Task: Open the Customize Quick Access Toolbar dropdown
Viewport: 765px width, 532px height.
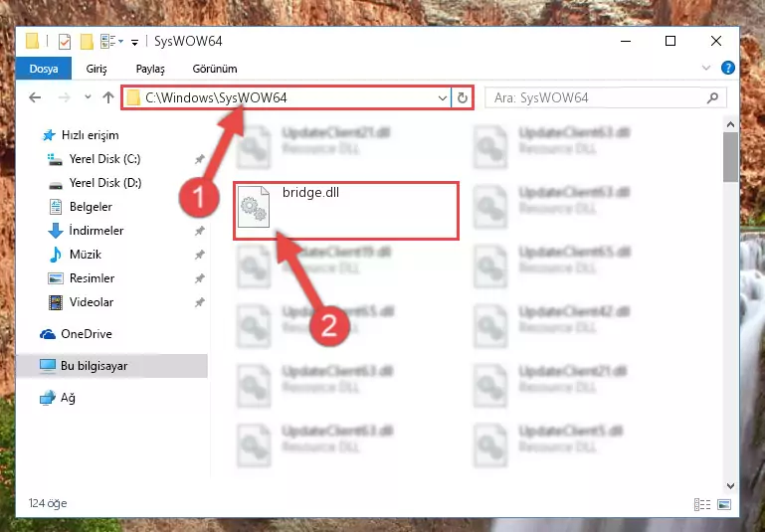Action: (134, 43)
